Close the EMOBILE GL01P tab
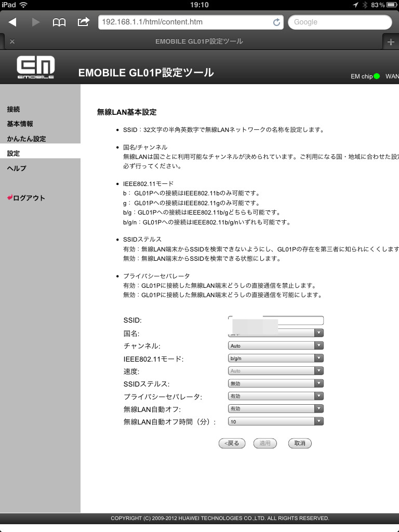This screenshot has height=532, width=399. coord(12,42)
